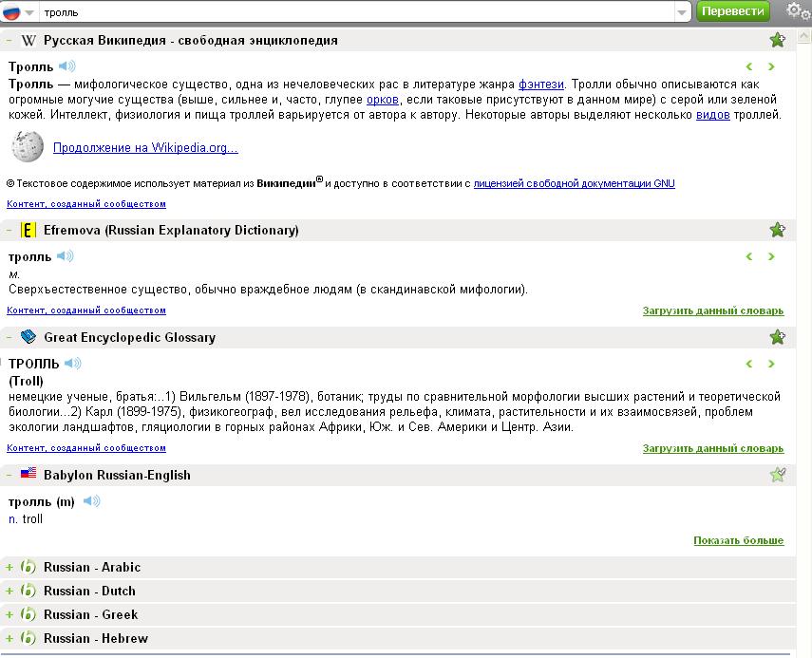Expand the Russian - Dutch section
Viewport: 812px width, 658px height.
tap(9, 592)
